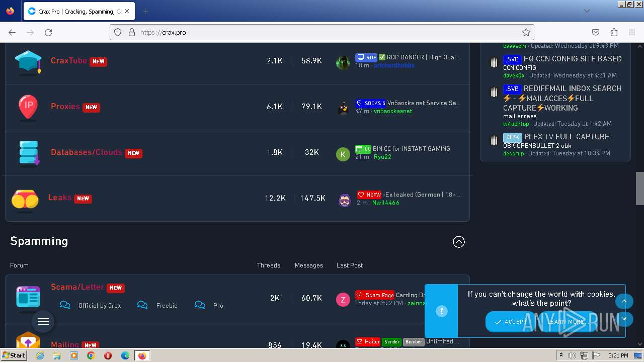Open the Mailing forum link
644x362 pixels.
click(65, 344)
